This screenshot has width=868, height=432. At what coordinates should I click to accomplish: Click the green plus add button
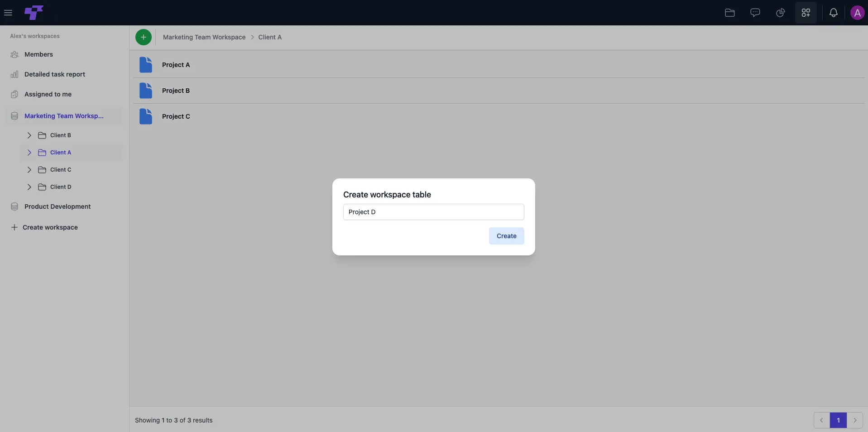point(144,37)
